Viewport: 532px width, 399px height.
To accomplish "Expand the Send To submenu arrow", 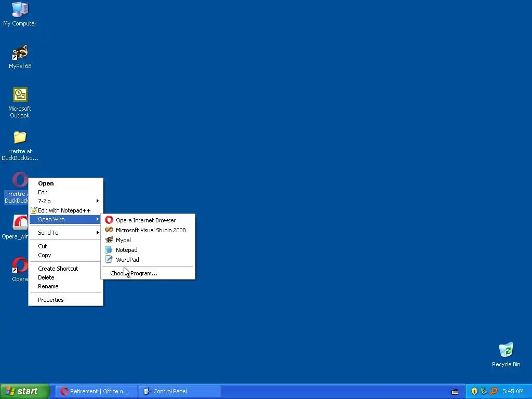I will [97, 232].
